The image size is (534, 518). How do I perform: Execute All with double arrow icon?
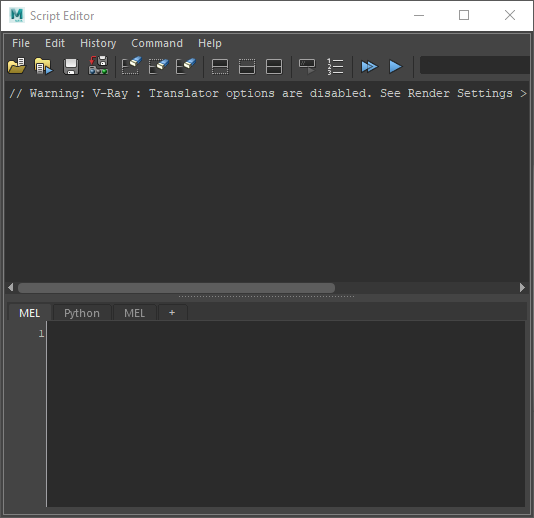pos(369,66)
